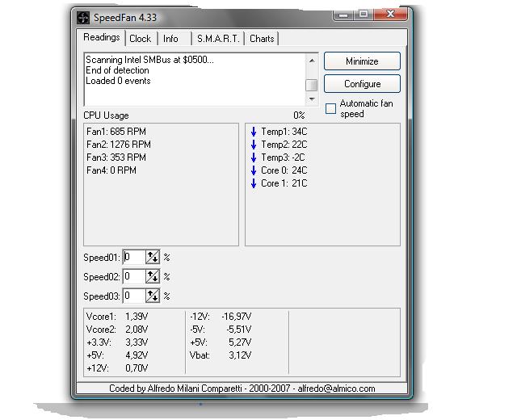The width and height of the screenshot is (517, 420).
Task: Click the Speed01 up/down spinner
Action: click(153, 257)
